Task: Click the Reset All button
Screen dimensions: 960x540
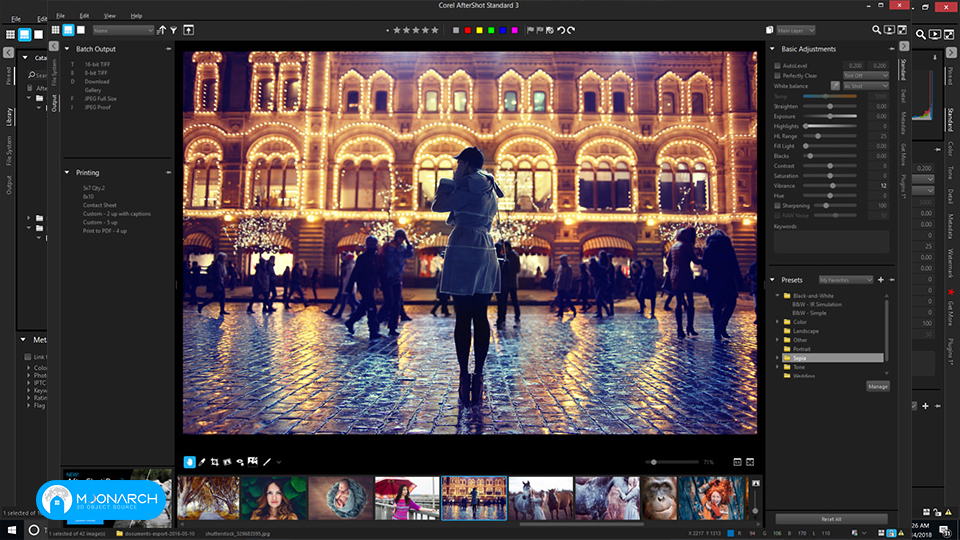Action: click(x=831, y=519)
